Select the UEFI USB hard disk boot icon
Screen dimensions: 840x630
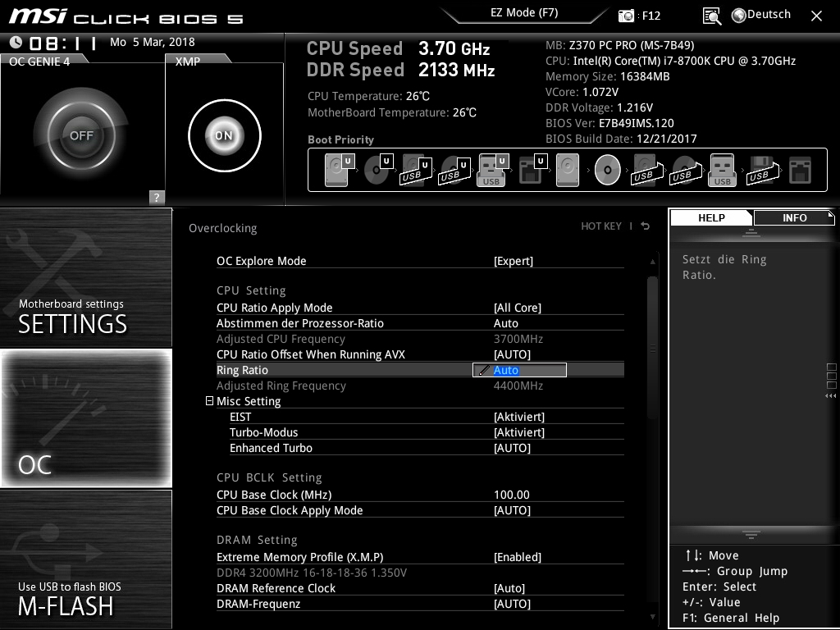pyautogui.click(x=416, y=170)
